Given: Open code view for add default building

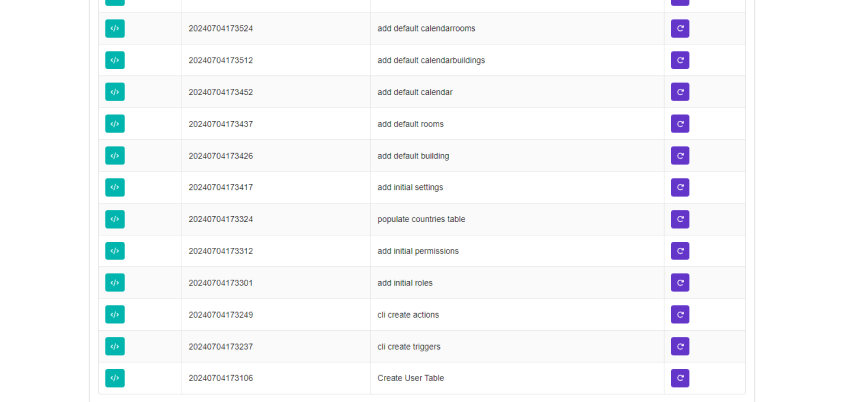Looking at the screenshot, I should [x=115, y=156].
